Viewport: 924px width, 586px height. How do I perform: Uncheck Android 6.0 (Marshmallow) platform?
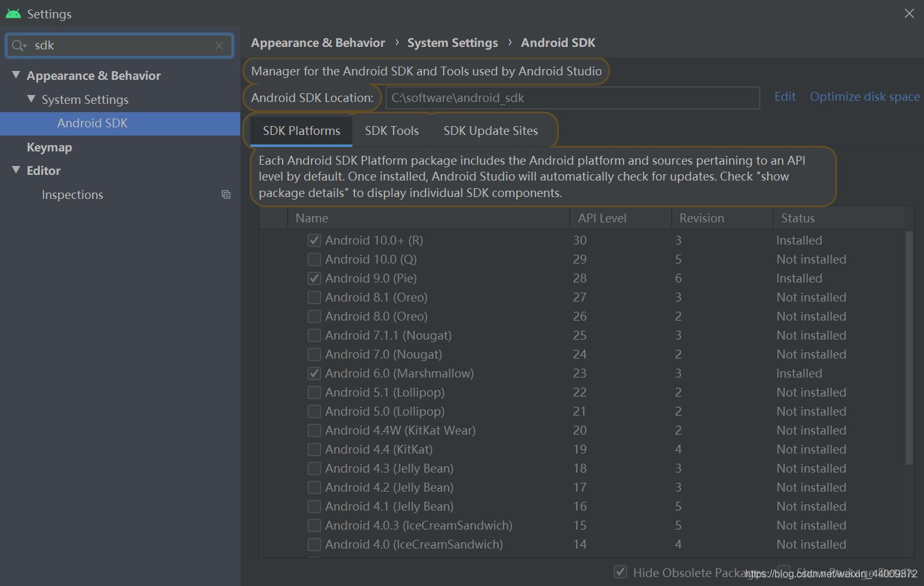tap(314, 374)
